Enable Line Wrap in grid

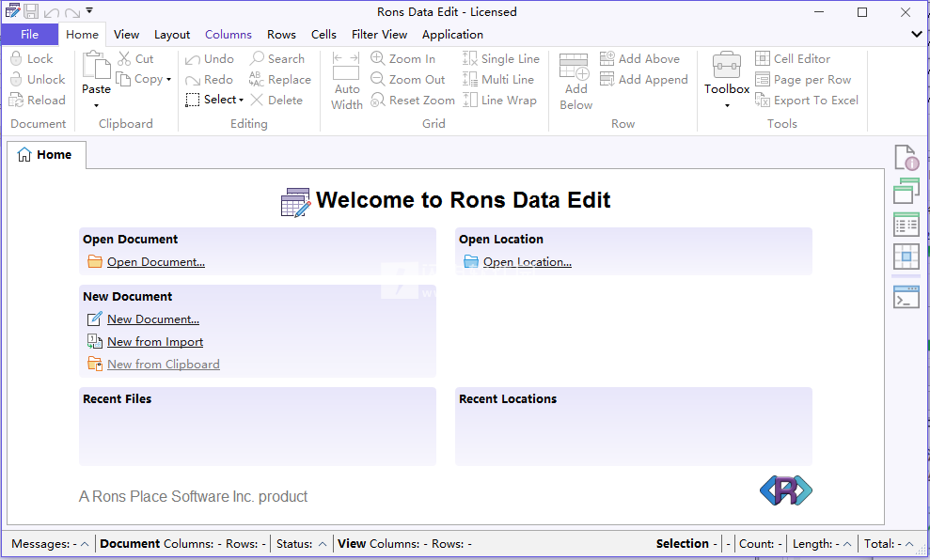(499, 101)
